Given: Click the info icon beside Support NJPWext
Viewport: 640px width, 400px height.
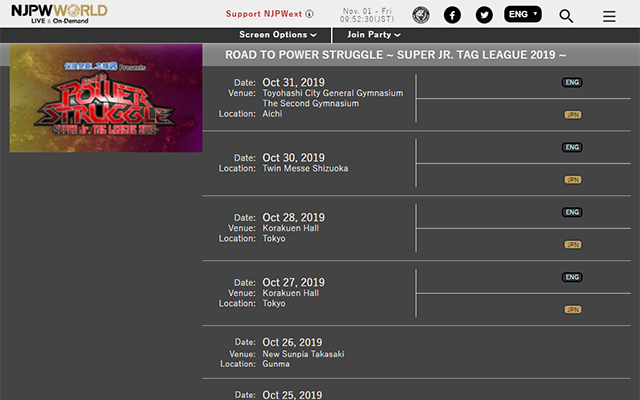Looking at the screenshot, I should click(x=310, y=14).
